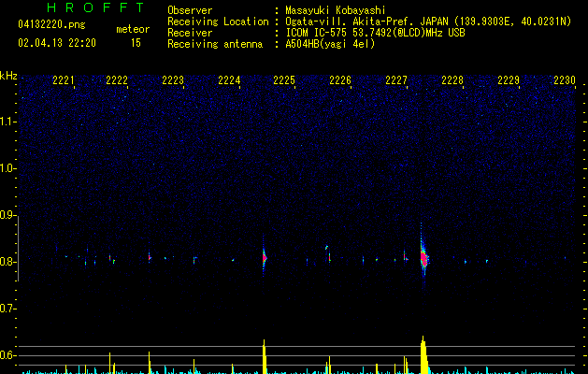This screenshot has width=588, height=374.
Task: Click the tallest yellow intensity bar after 2227
Action: pos(423,355)
